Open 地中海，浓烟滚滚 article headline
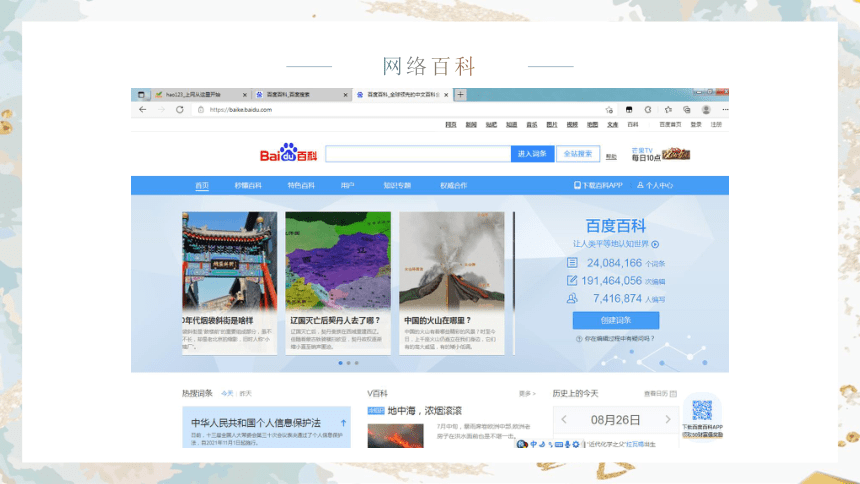The height and width of the screenshot is (484, 860). click(x=425, y=410)
